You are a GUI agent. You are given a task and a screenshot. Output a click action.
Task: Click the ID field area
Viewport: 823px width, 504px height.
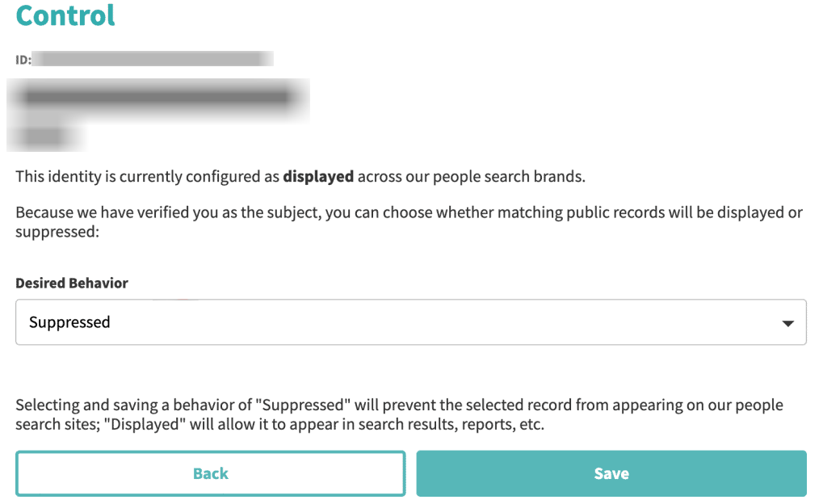click(x=153, y=57)
